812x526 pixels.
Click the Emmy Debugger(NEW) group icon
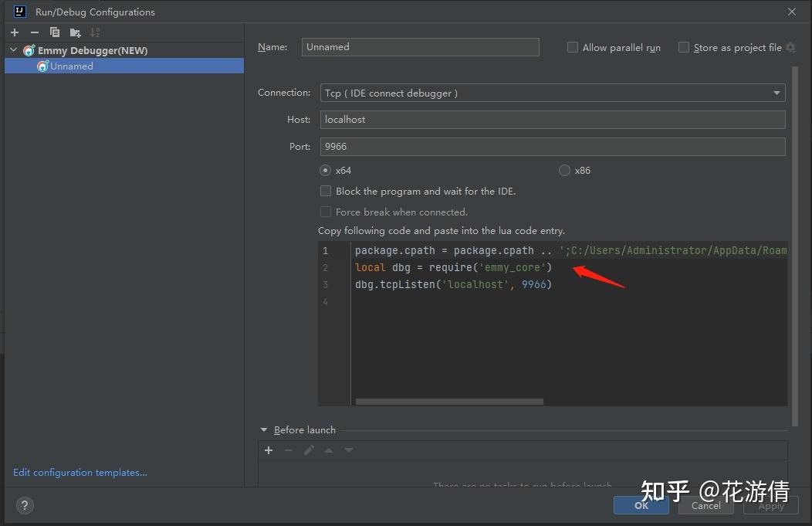click(x=29, y=50)
